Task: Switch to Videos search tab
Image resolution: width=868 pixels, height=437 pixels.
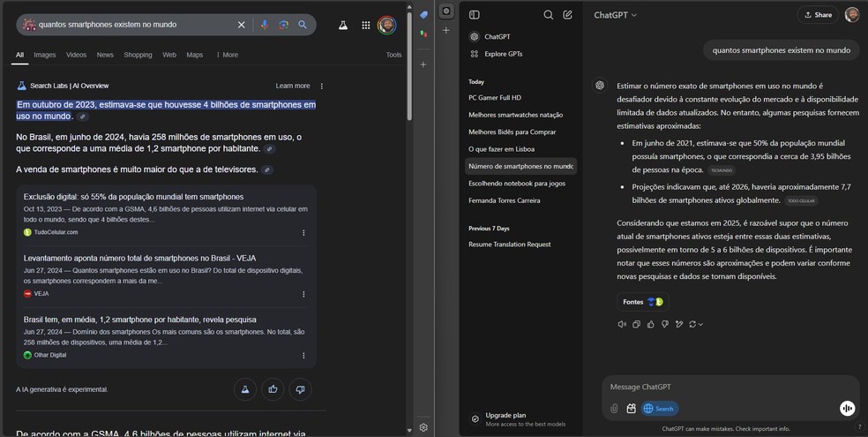Action: 77,55
